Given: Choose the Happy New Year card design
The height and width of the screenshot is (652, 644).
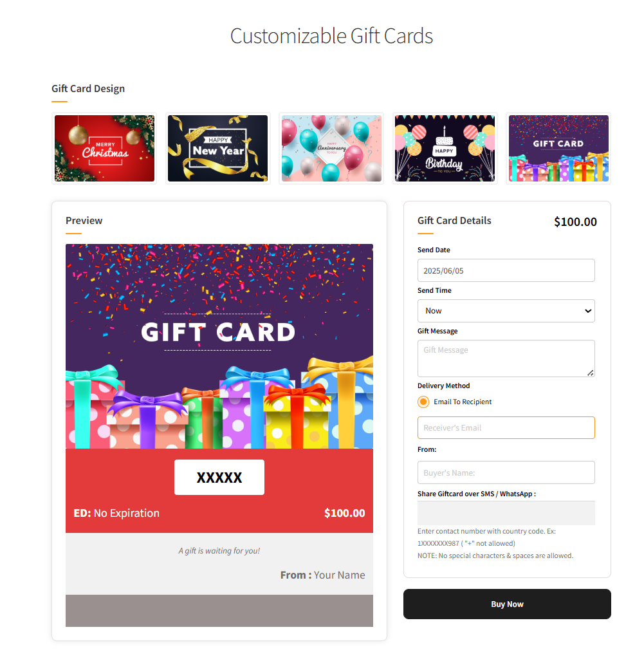Looking at the screenshot, I should [218, 148].
